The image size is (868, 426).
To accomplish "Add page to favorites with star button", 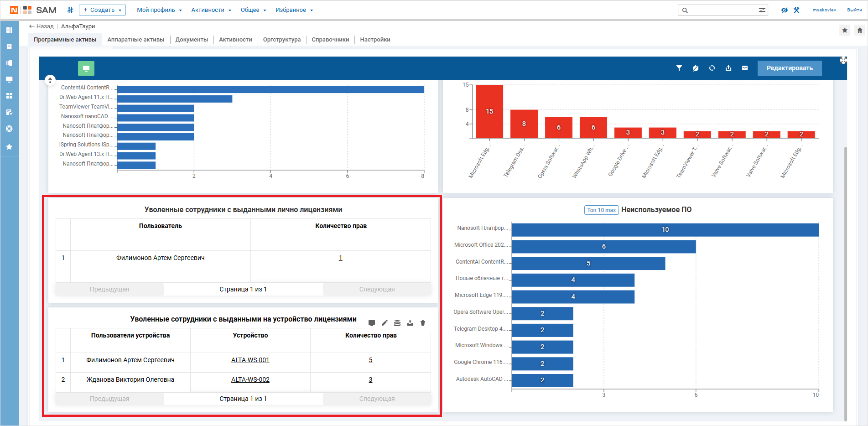I will point(845,30).
